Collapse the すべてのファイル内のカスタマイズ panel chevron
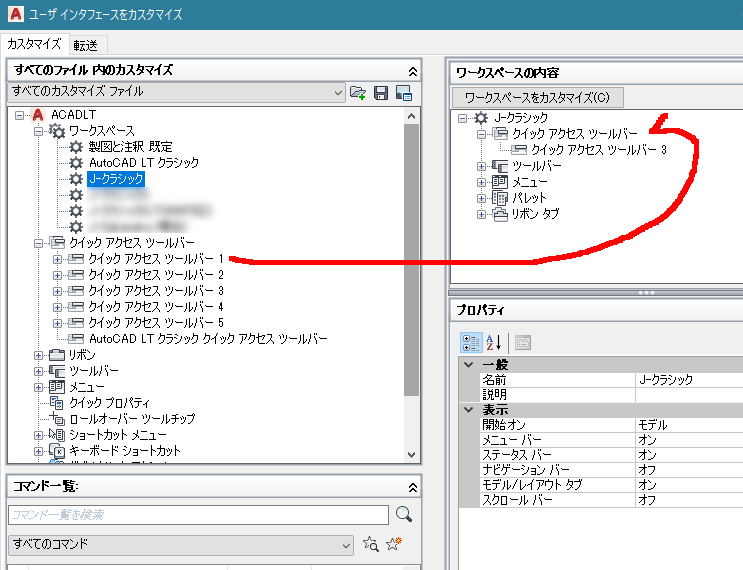The width and height of the screenshot is (743, 570). [x=413, y=72]
